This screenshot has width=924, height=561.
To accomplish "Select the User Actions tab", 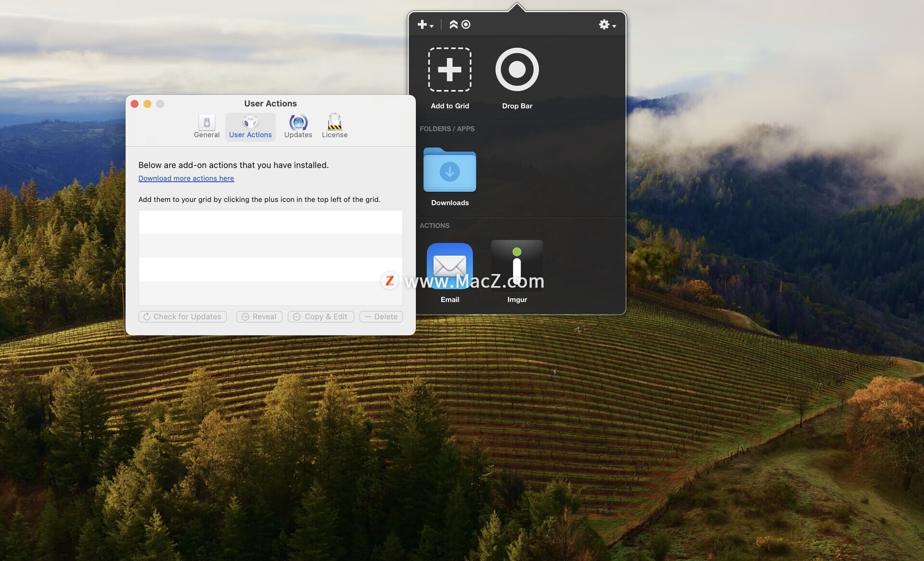I will (250, 127).
